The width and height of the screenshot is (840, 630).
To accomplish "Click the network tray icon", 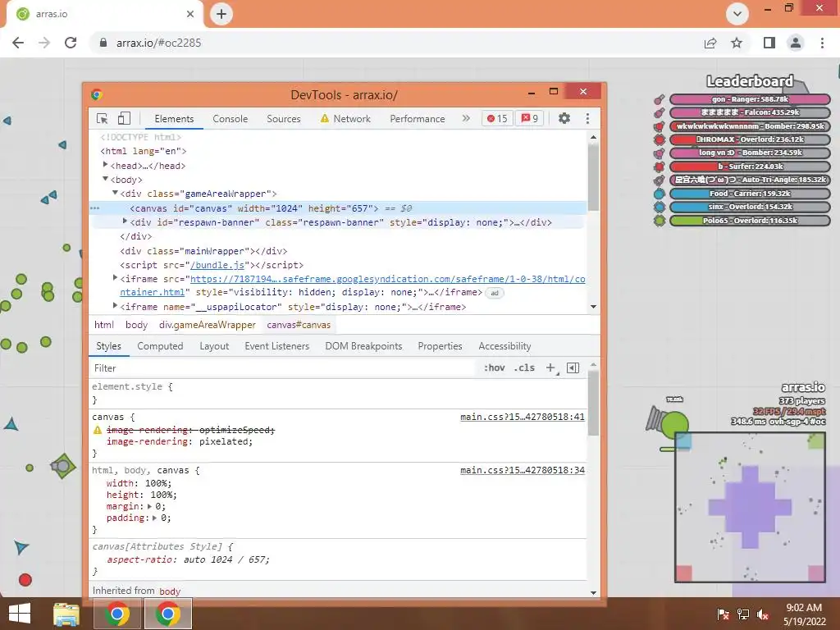I will click(x=743, y=614).
